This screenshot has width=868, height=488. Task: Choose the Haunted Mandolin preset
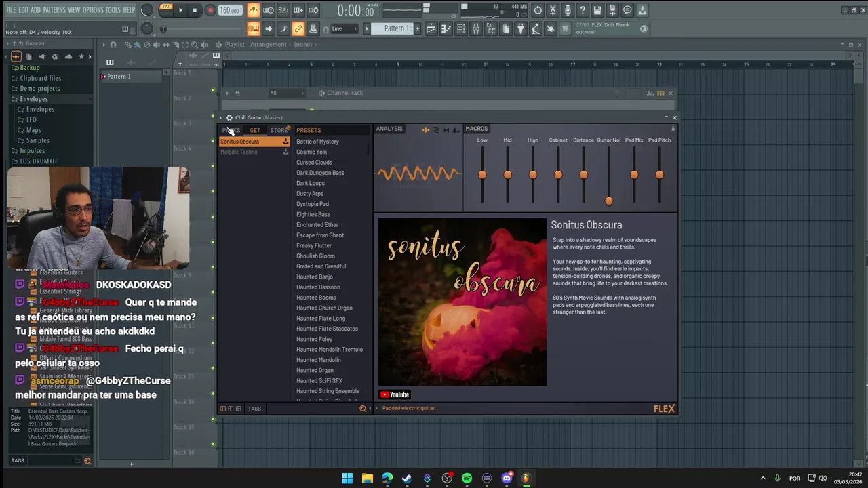(x=319, y=360)
